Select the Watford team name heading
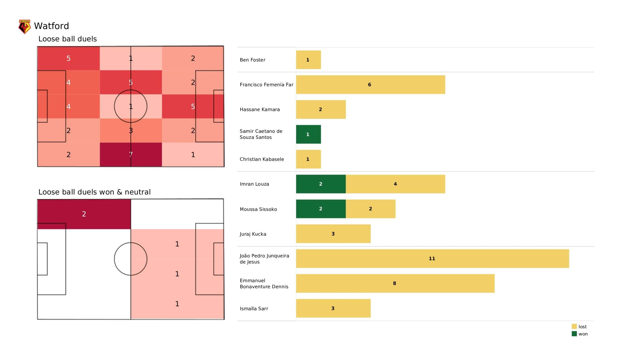The height and width of the screenshot is (364, 620). pos(51,26)
